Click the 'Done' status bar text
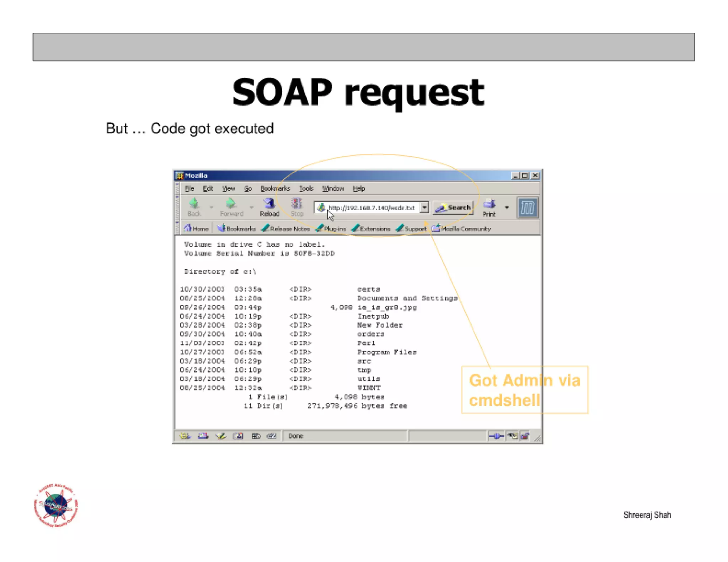Screen dimensions: 728x562 [x=295, y=436]
